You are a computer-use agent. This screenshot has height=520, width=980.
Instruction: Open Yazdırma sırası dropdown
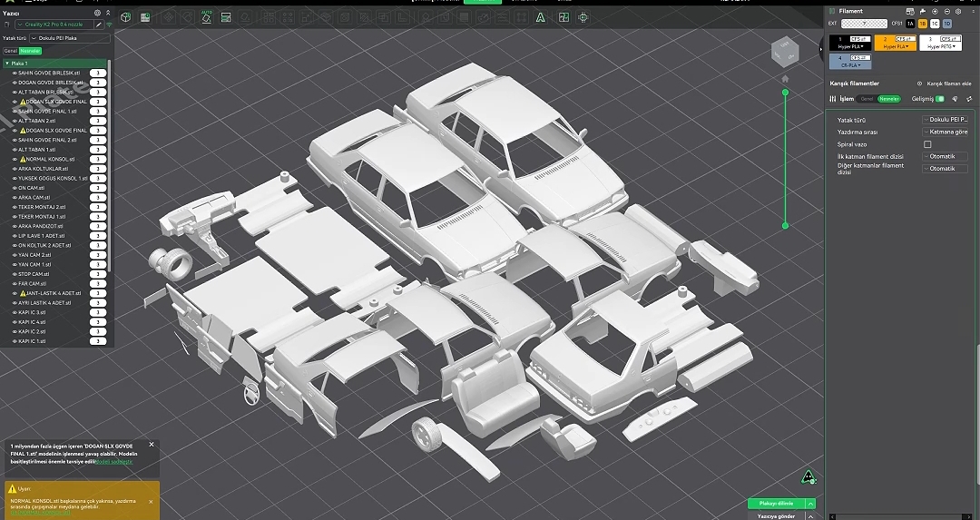coord(945,132)
